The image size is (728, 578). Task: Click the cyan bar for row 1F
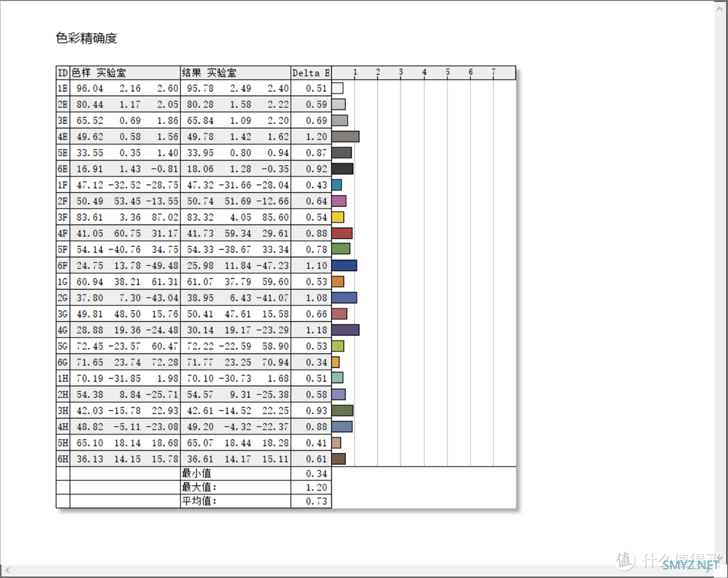point(337,185)
